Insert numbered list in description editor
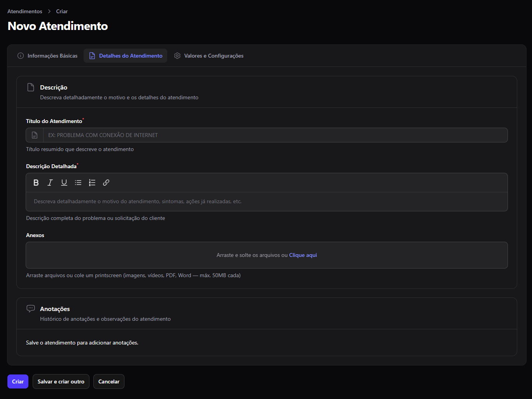The width and height of the screenshot is (532, 399). click(x=92, y=183)
